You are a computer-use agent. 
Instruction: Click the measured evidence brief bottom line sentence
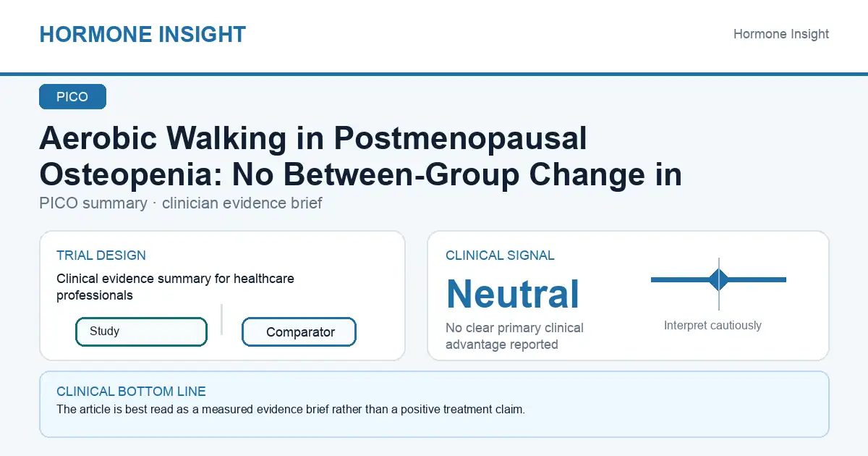click(x=291, y=409)
